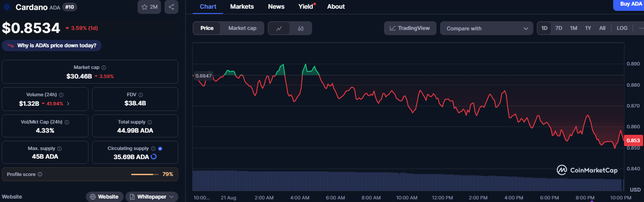This screenshot has height=202, width=644.
Task: Set chart range to 7D
Action: pyautogui.click(x=559, y=28)
